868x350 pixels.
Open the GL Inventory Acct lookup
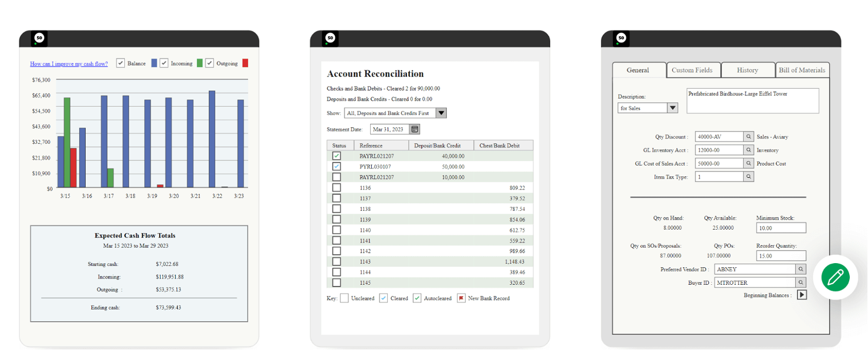(749, 150)
